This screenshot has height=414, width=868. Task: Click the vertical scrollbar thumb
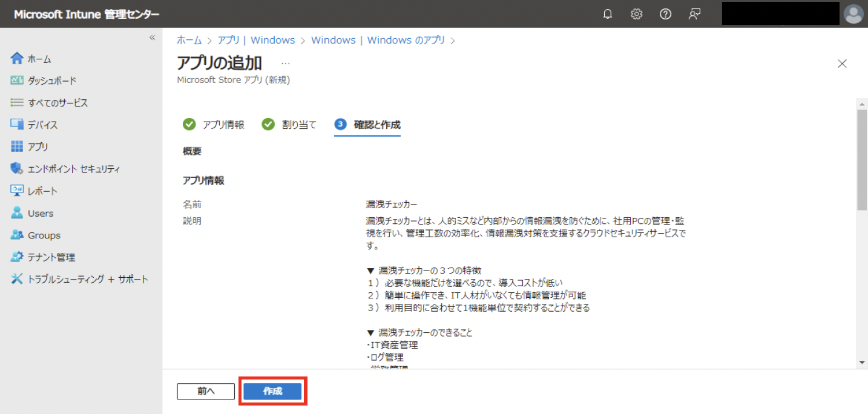862,160
